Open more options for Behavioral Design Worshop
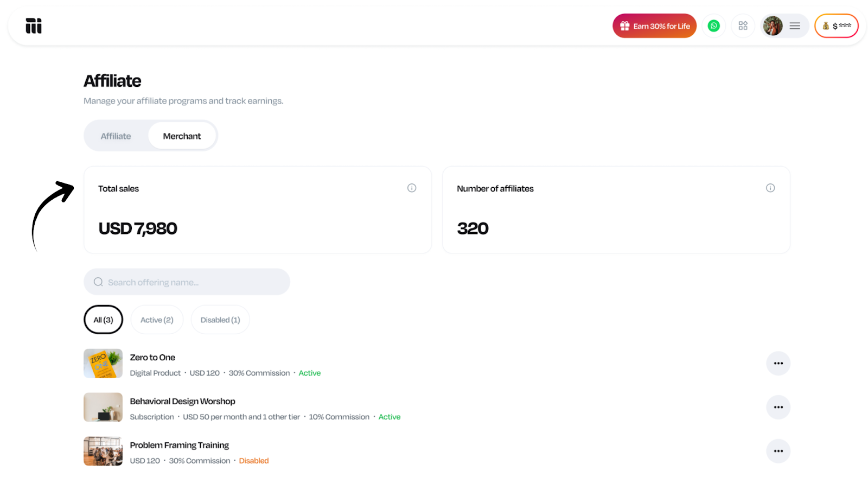This screenshot has height=490, width=868. tap(778, 408)
